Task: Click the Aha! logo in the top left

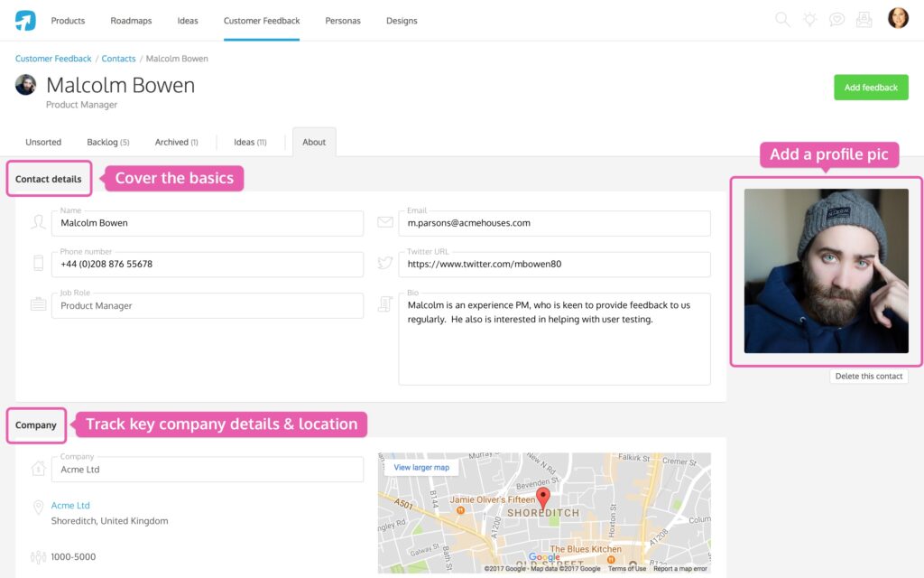Action: pyautogui.click(x=23, y=18)
